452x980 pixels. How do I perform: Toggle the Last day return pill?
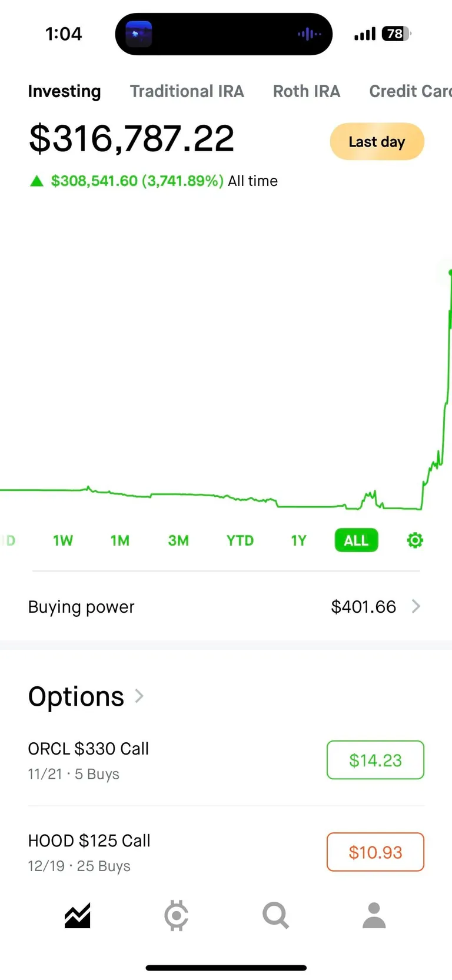[377, 142]
